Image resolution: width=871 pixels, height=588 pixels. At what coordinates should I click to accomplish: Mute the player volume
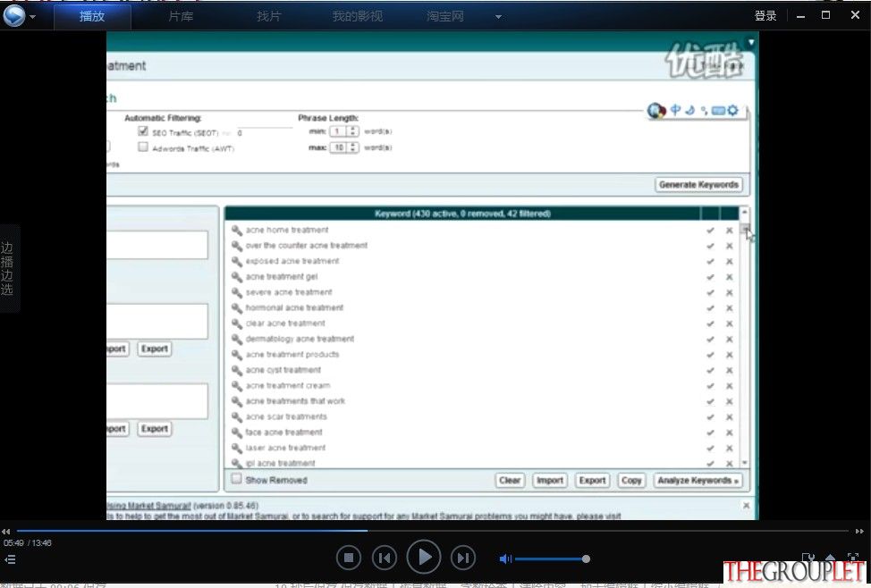(x=505, y=559)
